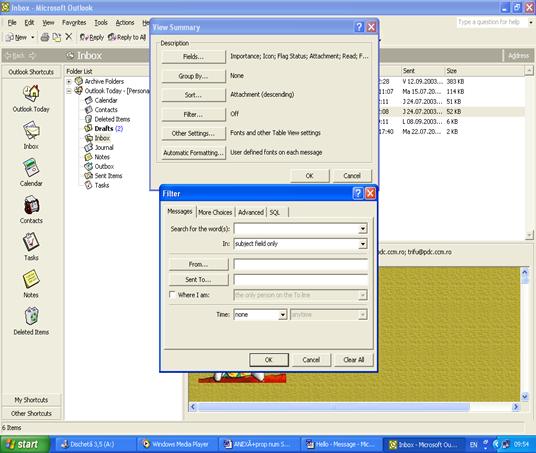Click the Windows Start button
536x453 pixels.
pyautogui.click(x=24, y=444)
